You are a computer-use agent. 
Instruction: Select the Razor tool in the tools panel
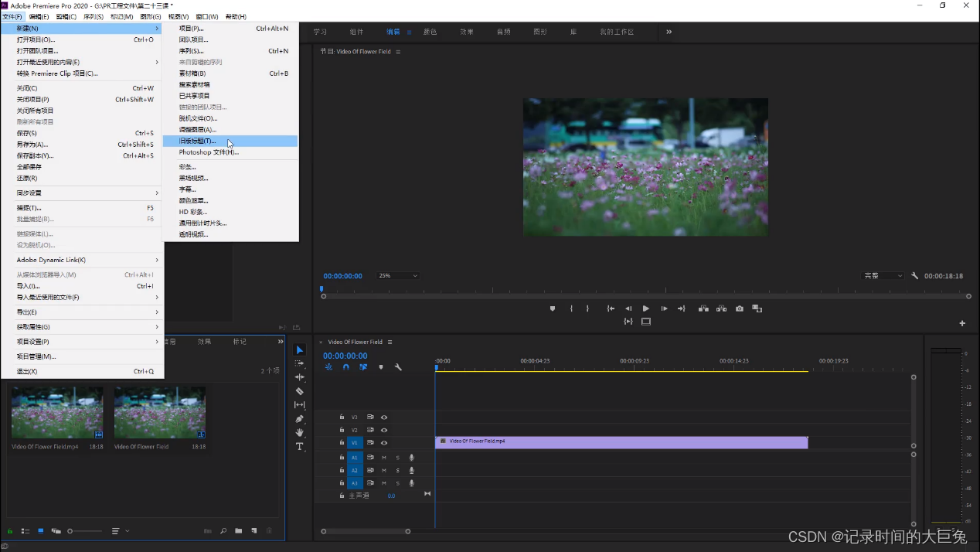point(300,391)
